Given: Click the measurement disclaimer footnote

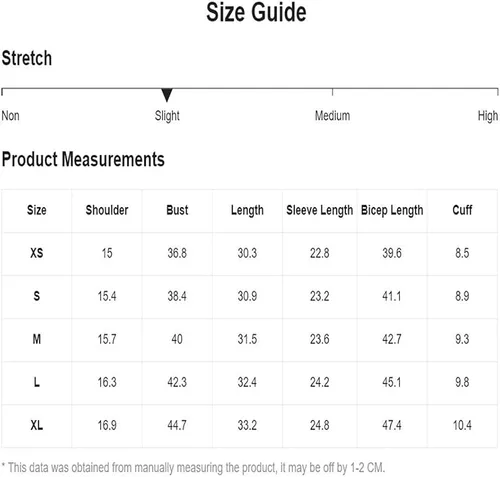Looking at the screenshot, I should pyautogui.click(x=193, y=468).
